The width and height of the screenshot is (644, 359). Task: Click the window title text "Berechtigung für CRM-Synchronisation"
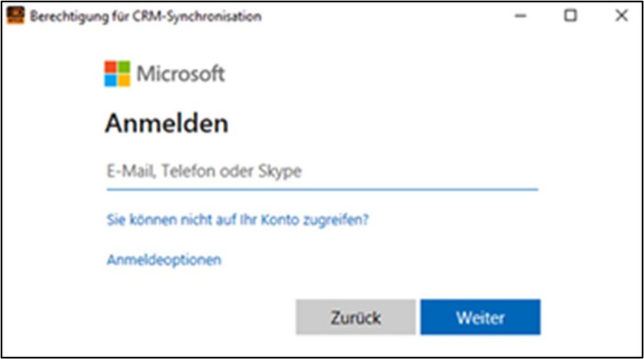point(145,17)
